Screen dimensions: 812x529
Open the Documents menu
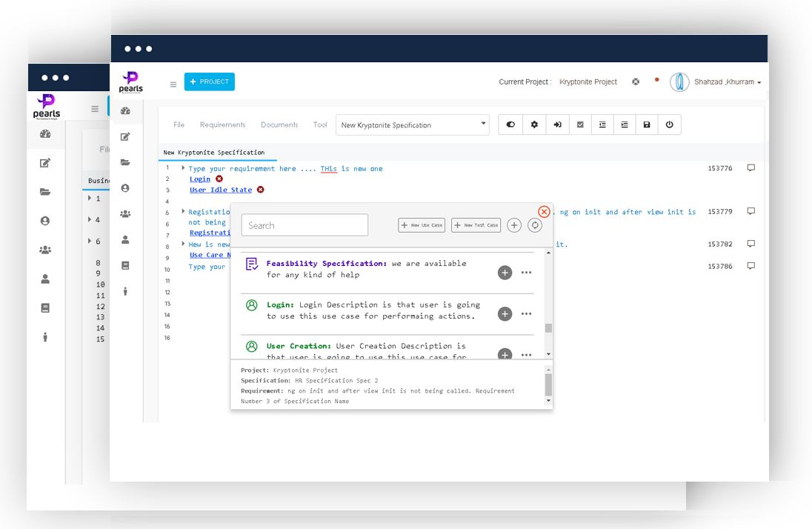[279, 125]
